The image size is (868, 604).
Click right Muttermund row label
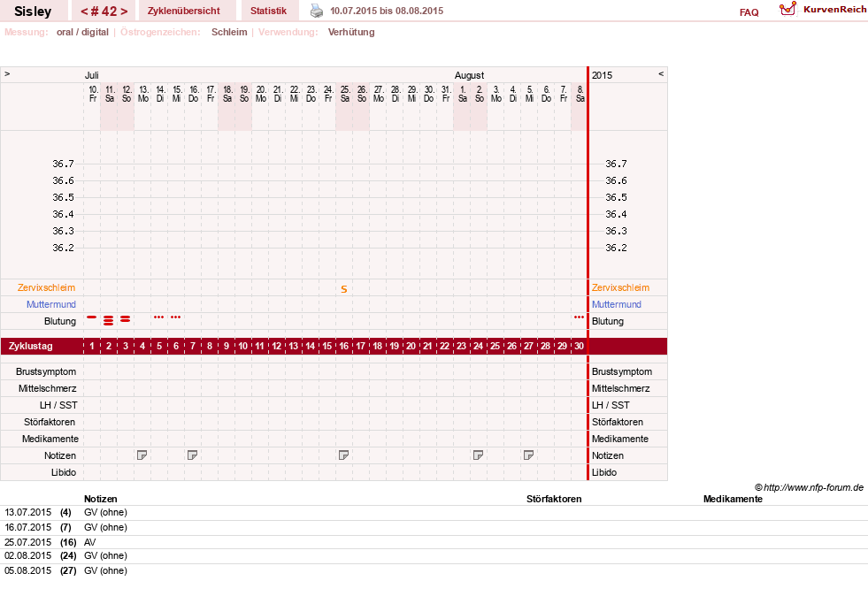[x=616, y=304]
